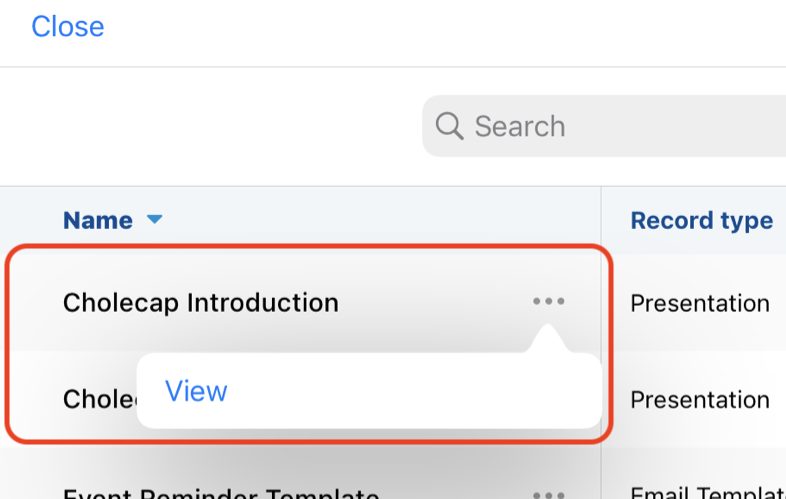Click the second row's Presentation record type
The width and height of the screenshot is (786, 499).
(x=699, y=399)
